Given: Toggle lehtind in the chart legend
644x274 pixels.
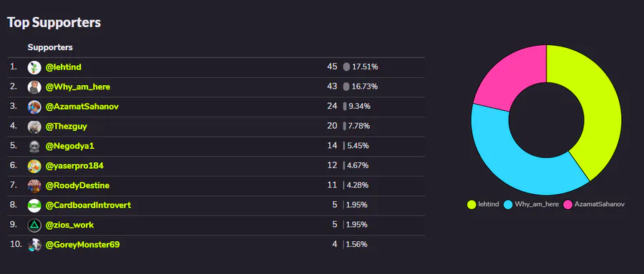Looking at the screenshot, I should [484, 204].
